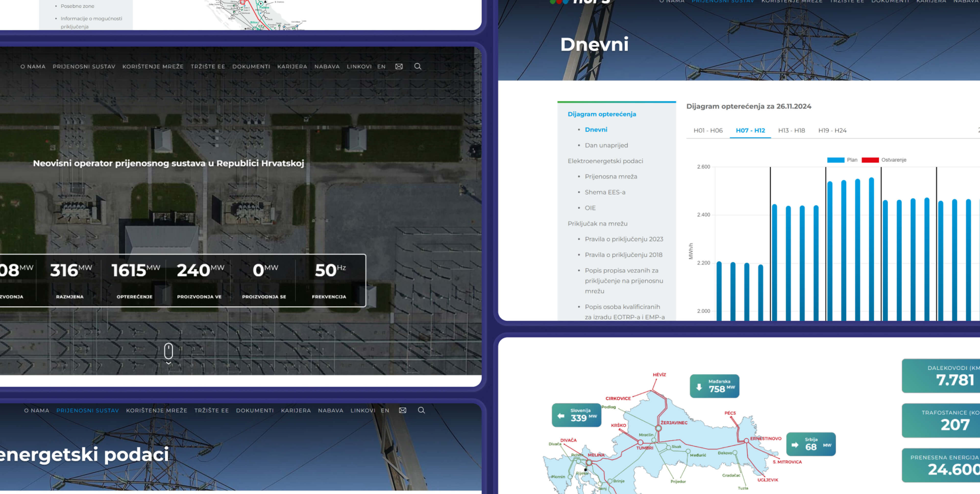980x494 pixels.
Task: Click the Dijagram opterećenja za 26.11.2024 title
Action: pos(749,106)
